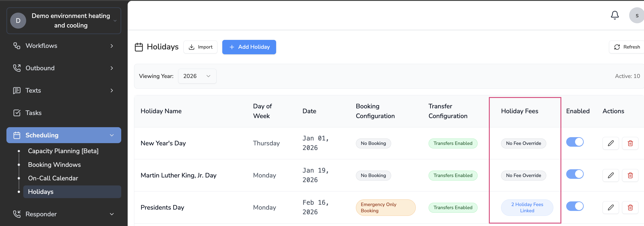Screen dimensions: 644x226
Task: Click the notification bell icon
Action: (615, 15)
